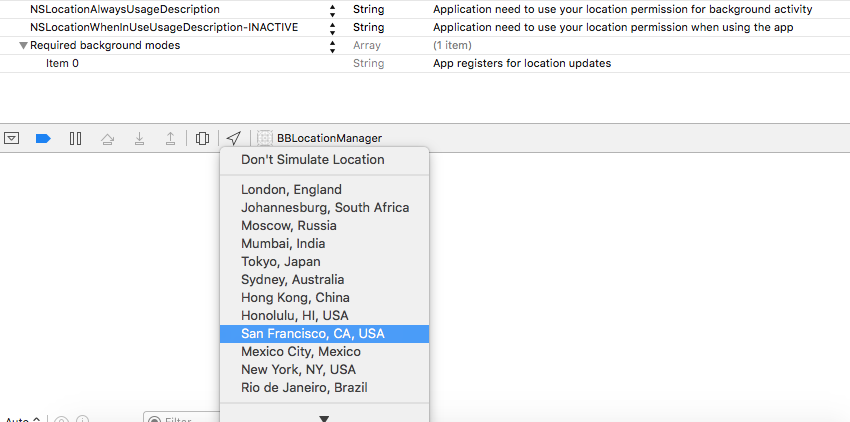Click stepper beside NSLocationWhenInUseUsageDescription-INACTIVE key

click(x=332, y=28)
